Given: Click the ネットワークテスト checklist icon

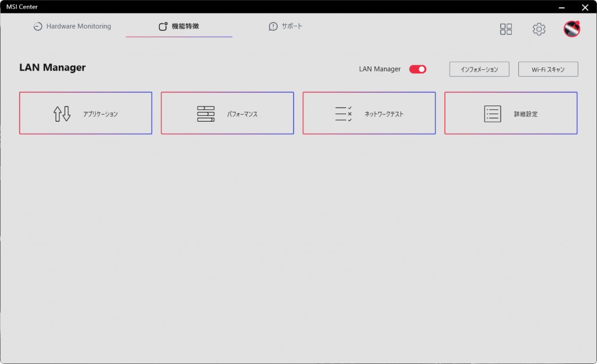Looking at the screenshot, I should tap(343, 114).
